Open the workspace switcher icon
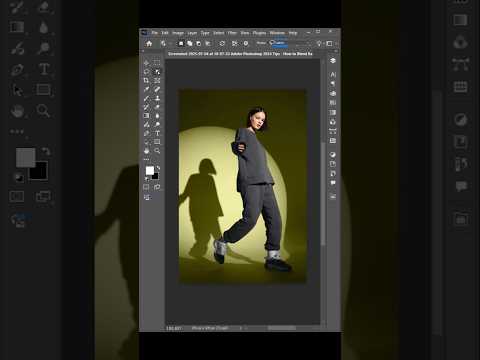The image size is (480, 360). click(x=329, y=43)
